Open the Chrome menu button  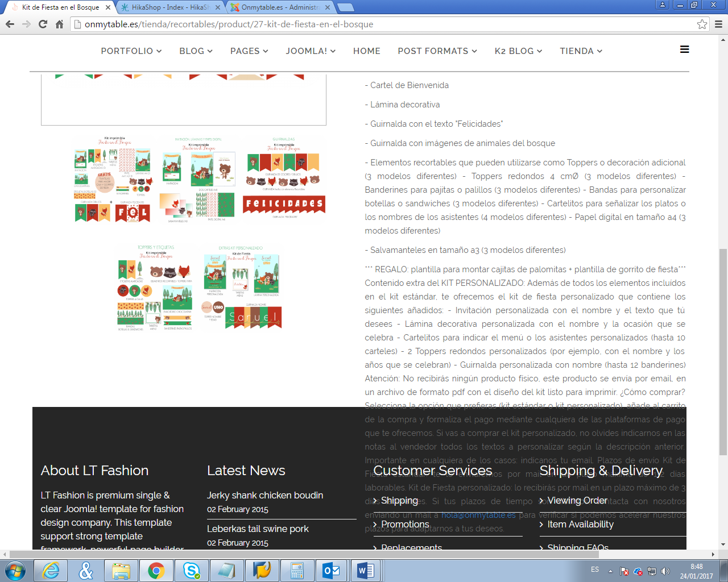tap(718, 24)
